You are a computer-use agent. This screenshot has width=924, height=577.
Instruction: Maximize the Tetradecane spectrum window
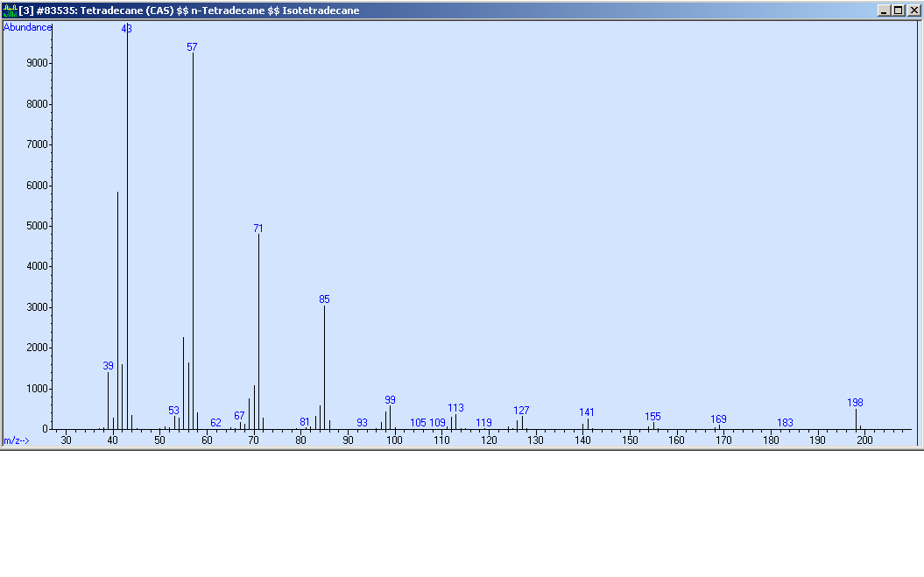[898, 10]
